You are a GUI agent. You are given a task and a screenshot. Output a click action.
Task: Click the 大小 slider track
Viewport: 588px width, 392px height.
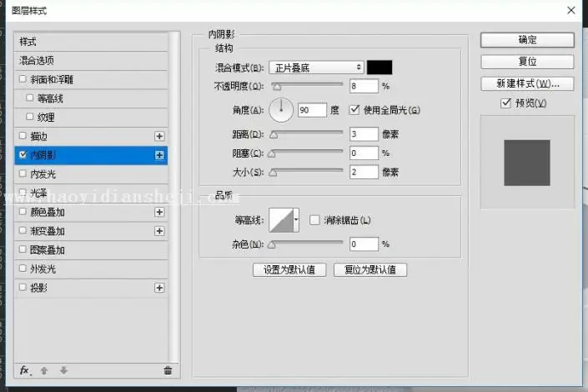[307, 170]
